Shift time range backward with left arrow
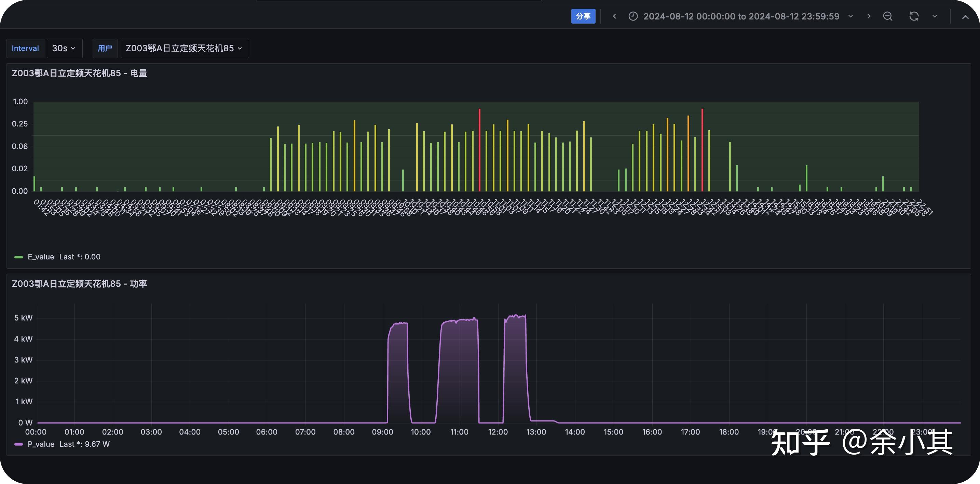The image size is (980, 484). [x=614, y=16]
